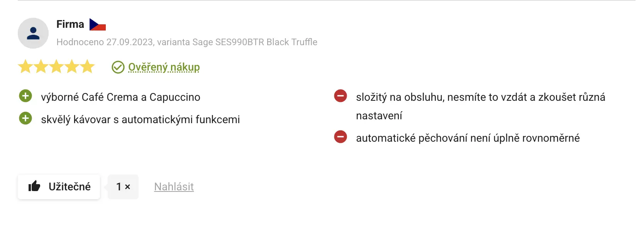Click red minus icon beside složitý na obsluhu
This screenshot has height=227, width=644.
(x=340, y=96)
